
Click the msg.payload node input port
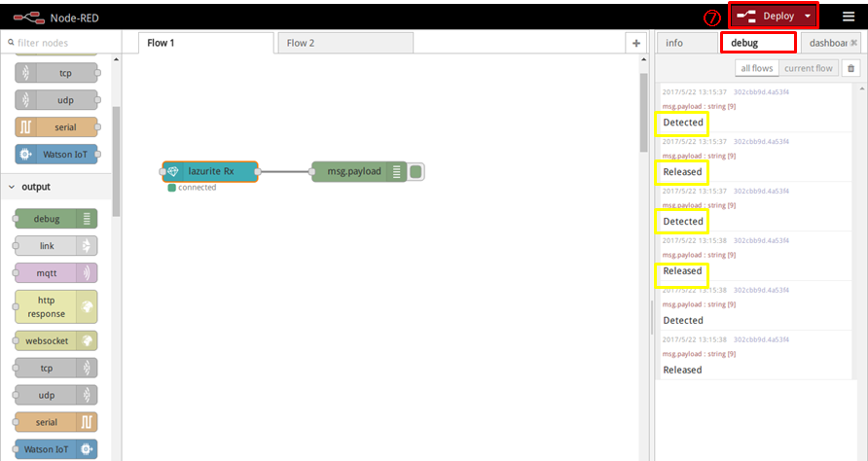point(312,171)
